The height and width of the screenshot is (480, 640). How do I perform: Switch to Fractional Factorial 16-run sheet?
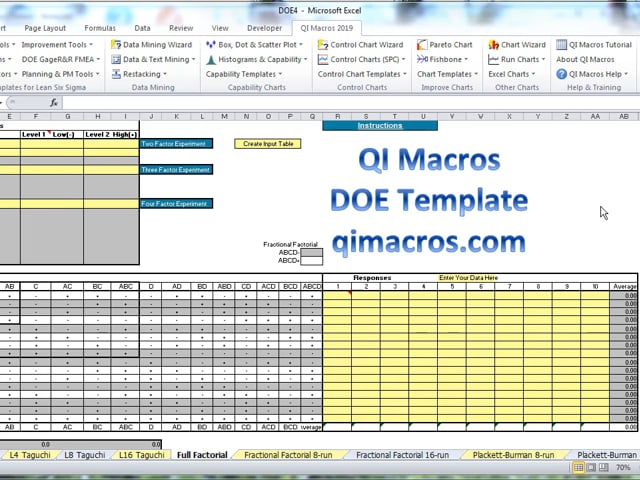[x=402, y=455]
